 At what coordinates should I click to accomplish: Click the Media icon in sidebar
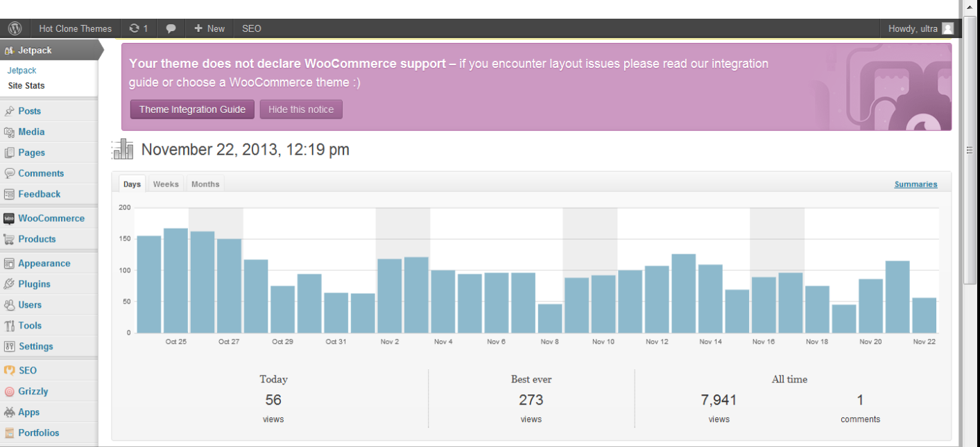[x=9, y=132]
